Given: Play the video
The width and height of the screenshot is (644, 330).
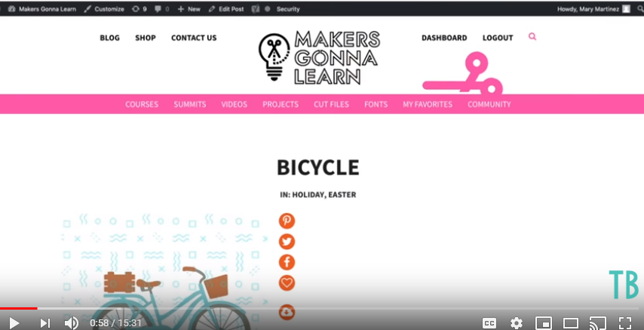Looking at the screenshot, I should coord(14,323).
